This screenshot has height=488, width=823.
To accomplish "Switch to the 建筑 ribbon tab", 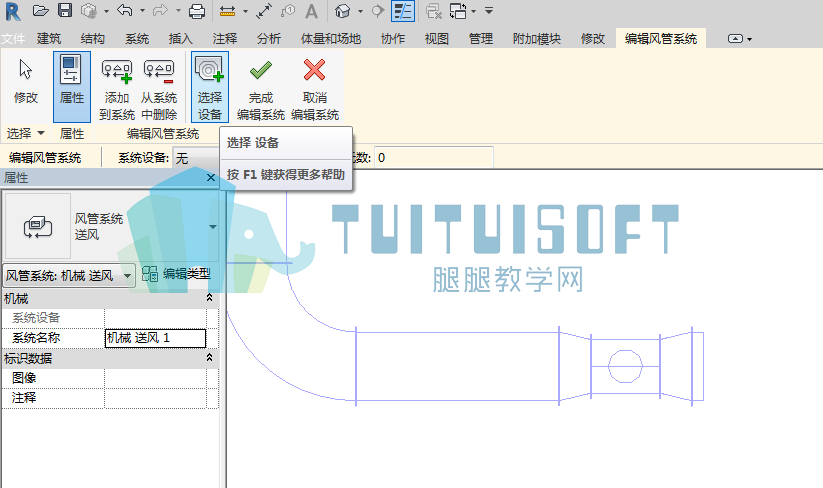I will (x=49, y=39).
